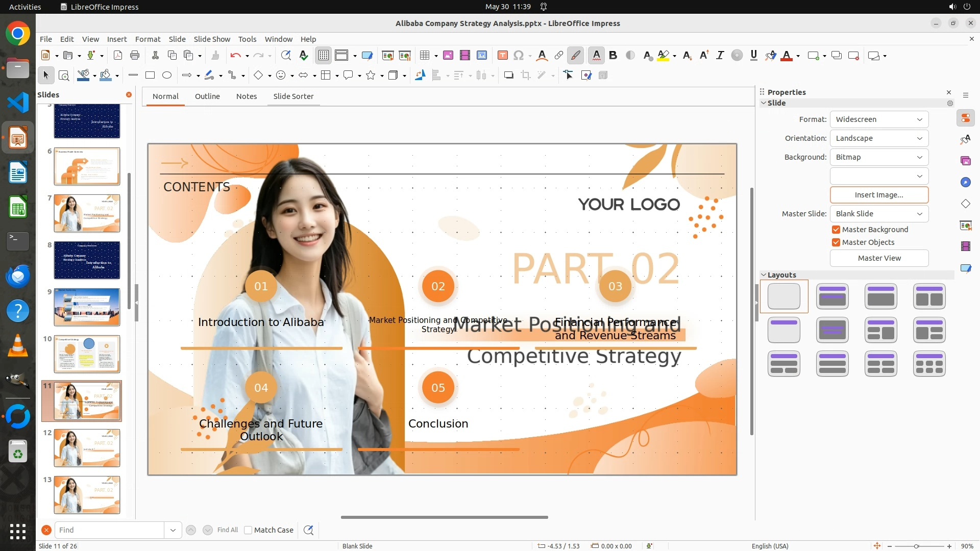This screenshot has height=551, width=980.
Task: Select the Rectangle drawing tool
Action: (150, 76)
